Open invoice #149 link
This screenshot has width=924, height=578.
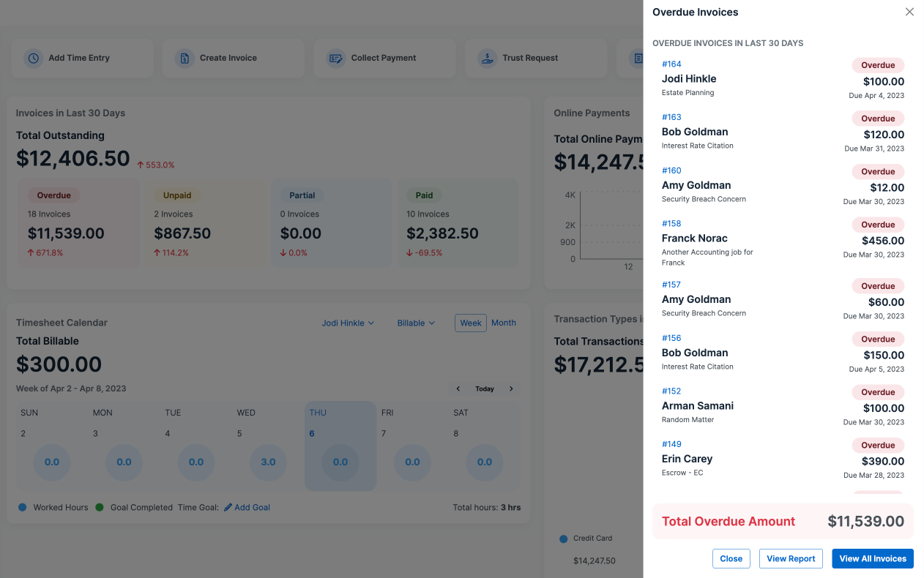pyautogui.click(x=671, y=444)
